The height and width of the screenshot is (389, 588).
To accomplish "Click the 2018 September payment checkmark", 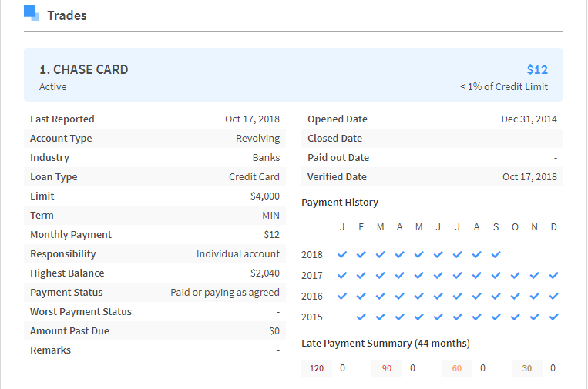I will coord(496,255).
